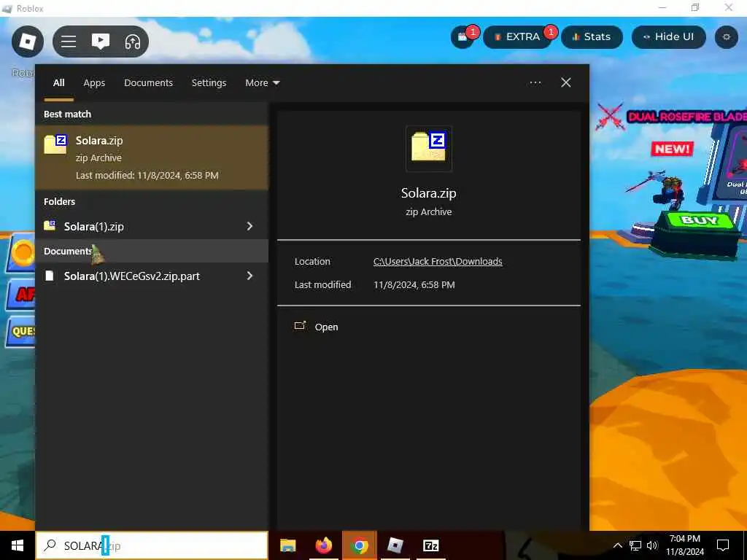This screenshot has width=747, height=560.
Task: Open the search options ellipsis menu
Action: pyautogui.click(x=535, y=83)
